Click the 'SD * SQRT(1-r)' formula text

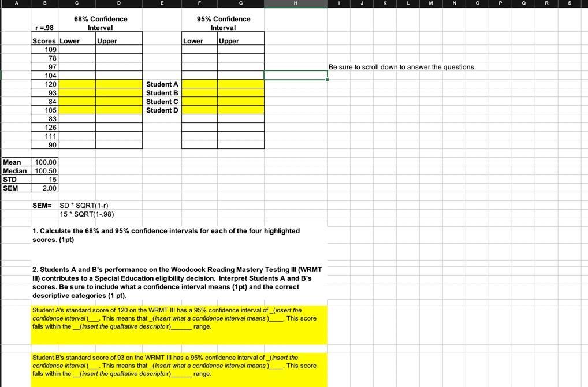click(84, 206)
